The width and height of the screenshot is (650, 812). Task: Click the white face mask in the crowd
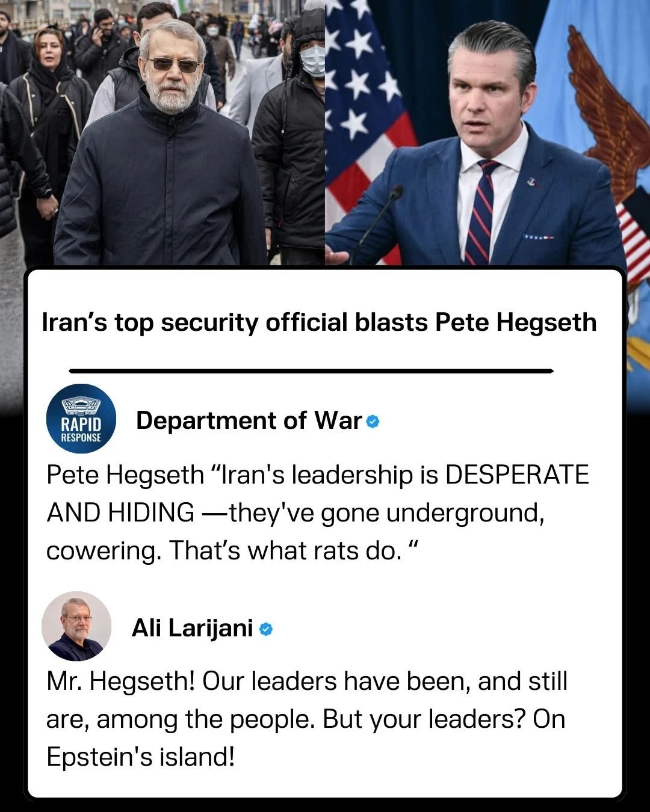click(313, 60)
